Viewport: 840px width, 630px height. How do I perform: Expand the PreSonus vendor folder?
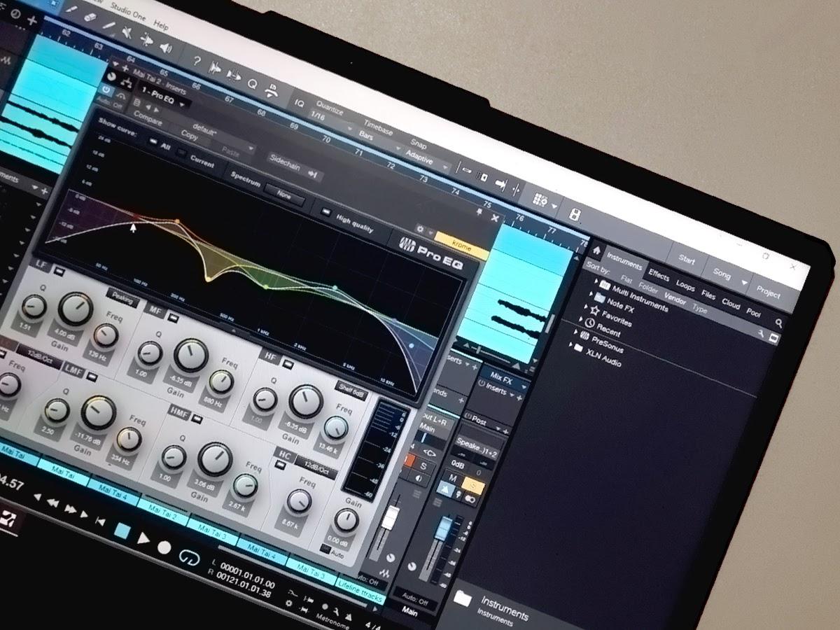click(575, 333)
